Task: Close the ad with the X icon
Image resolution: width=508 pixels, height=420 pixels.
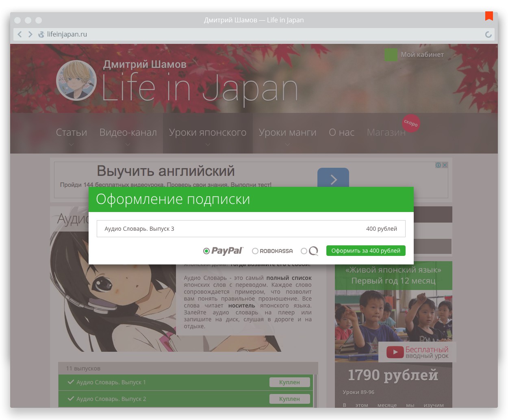Action: 445,165
